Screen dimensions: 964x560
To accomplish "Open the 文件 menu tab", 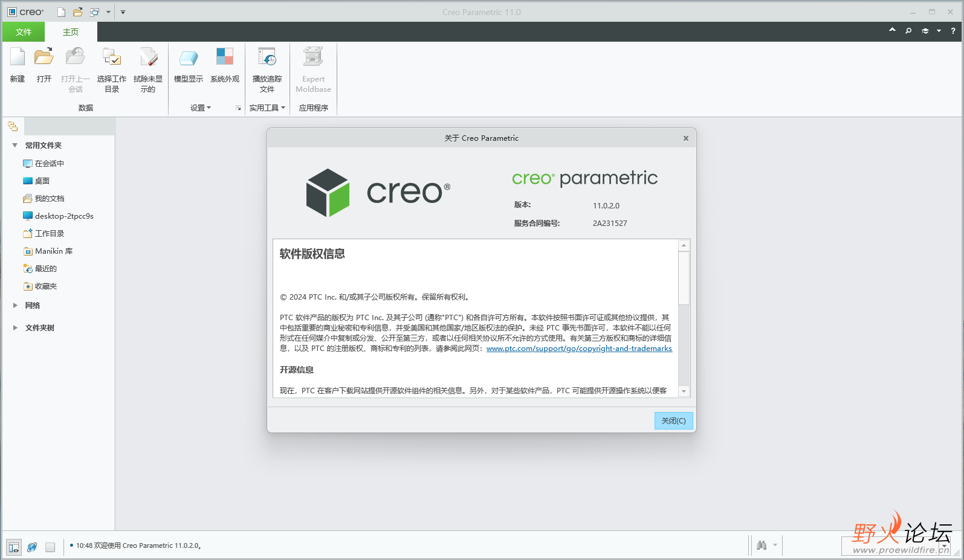I will [x=24, y=32].
